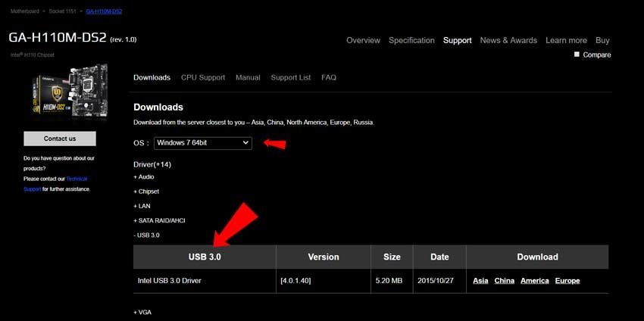Click the Driver(+14) heading
Viewport: 644px width, 321px height.
tap(152, 164)
